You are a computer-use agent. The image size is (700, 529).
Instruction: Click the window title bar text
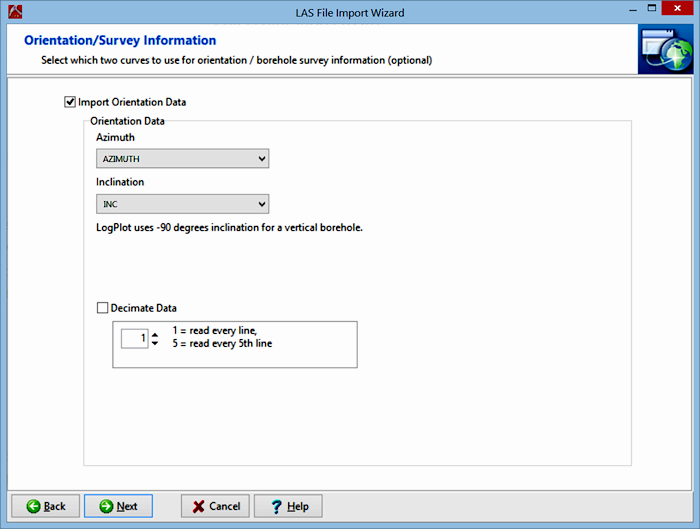(349, 9)
